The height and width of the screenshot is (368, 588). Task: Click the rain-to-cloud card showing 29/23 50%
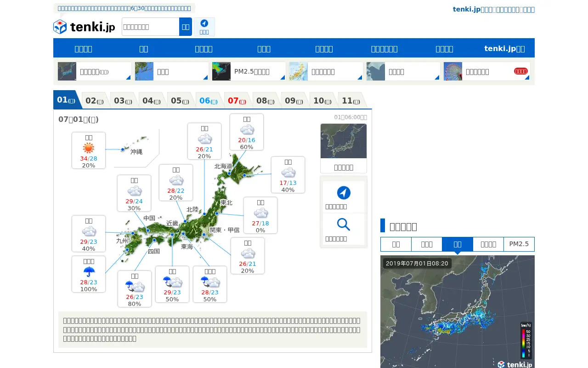pyautogui.click(x=172, y=284)
